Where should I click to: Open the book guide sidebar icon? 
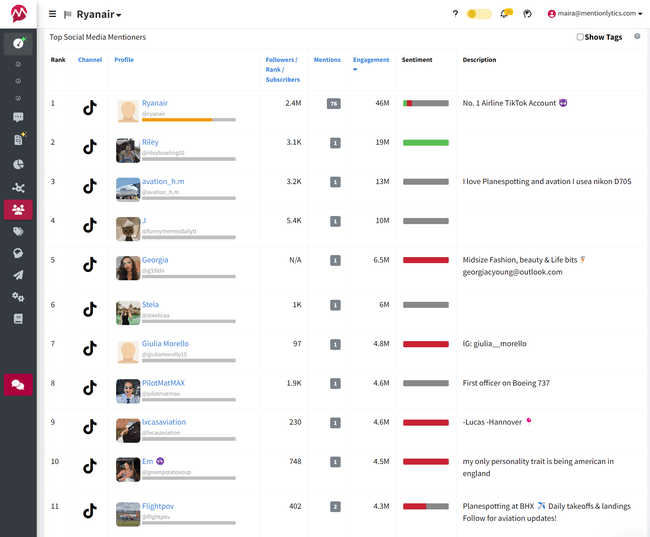[18, 319]
